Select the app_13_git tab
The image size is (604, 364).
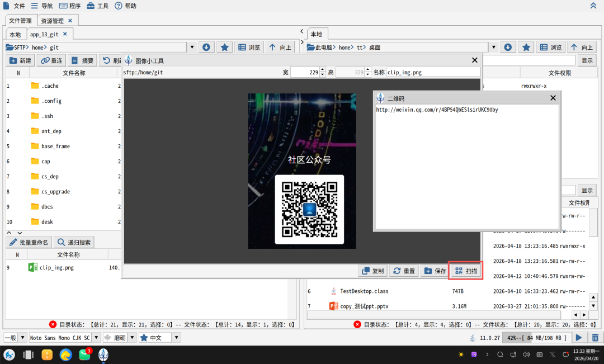[44, 34]
